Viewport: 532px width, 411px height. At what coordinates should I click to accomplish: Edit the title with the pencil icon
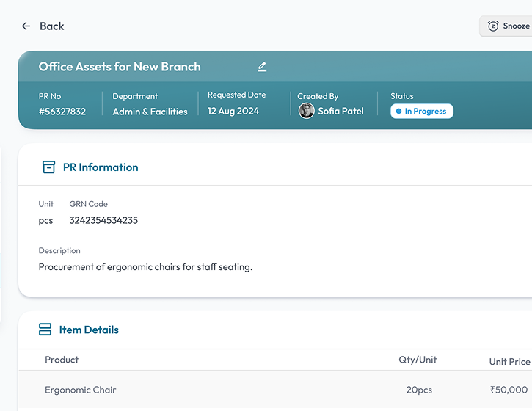tap(262, 67)
